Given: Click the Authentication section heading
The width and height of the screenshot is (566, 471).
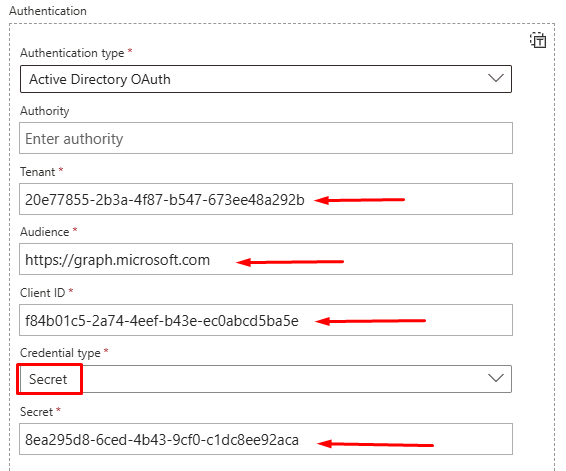Looking at the screenshot, I should pyautogui.click(x=48, y=11).
